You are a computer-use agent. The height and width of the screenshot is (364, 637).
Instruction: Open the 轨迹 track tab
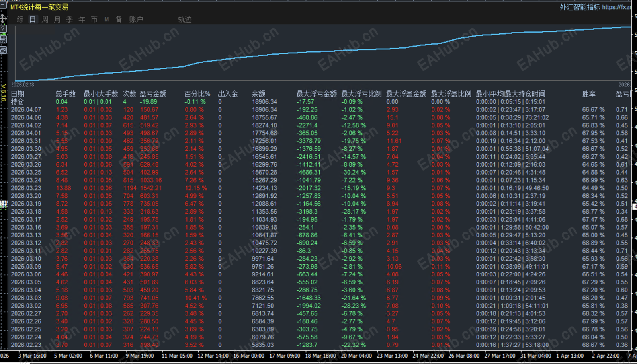[185, 19]
